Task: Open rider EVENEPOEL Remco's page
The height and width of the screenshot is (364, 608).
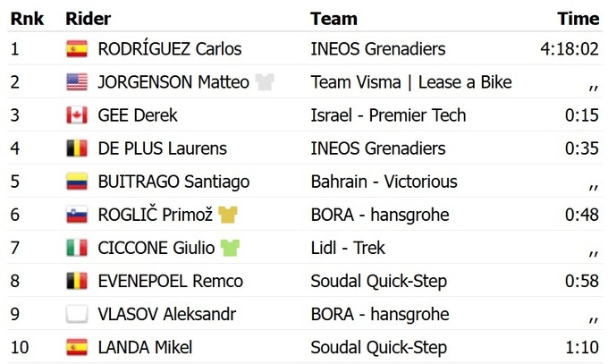Action: pos(170,281)
